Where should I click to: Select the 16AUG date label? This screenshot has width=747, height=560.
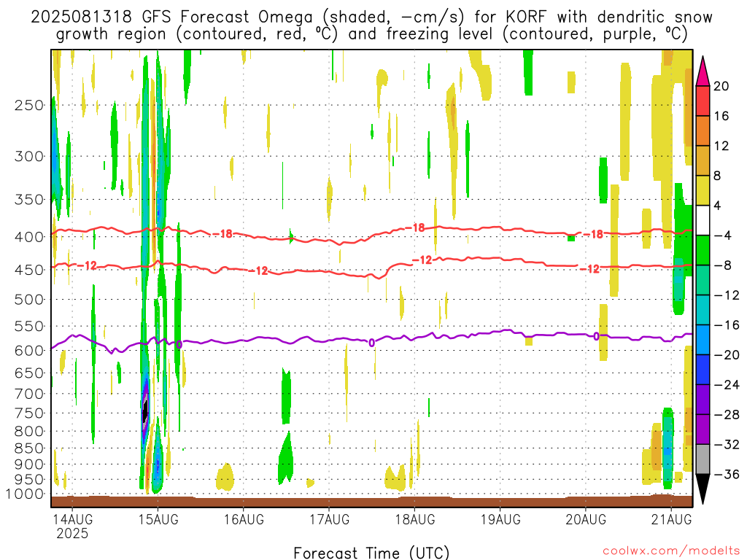click(x=244, y=519)
